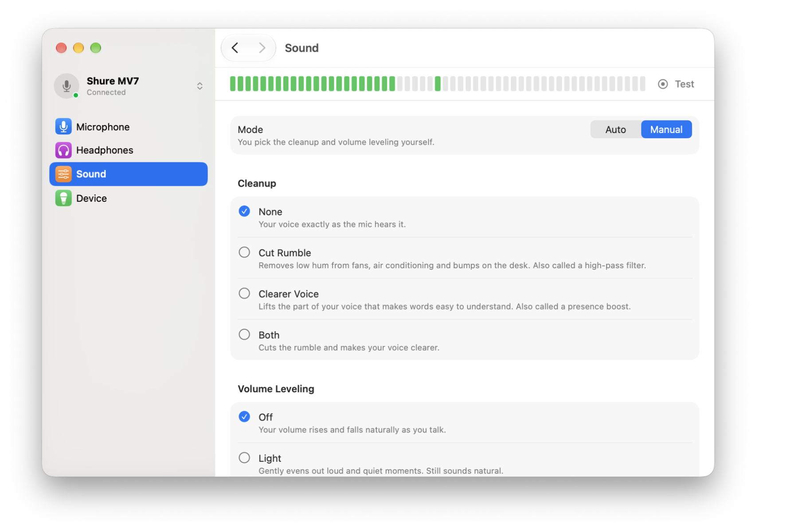Screen dimensions: 798x532
Task: Switch Mode to Auto
Action: point(616,129)
